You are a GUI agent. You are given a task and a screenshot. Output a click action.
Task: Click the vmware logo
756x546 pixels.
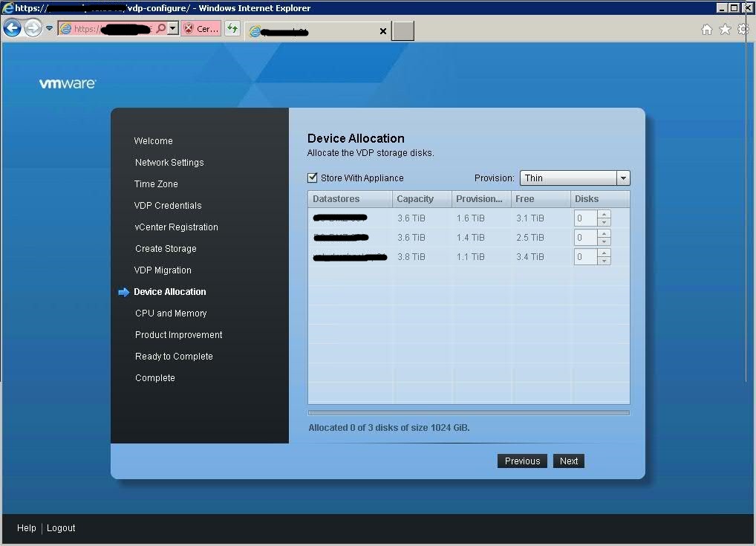tap(68, 83)
